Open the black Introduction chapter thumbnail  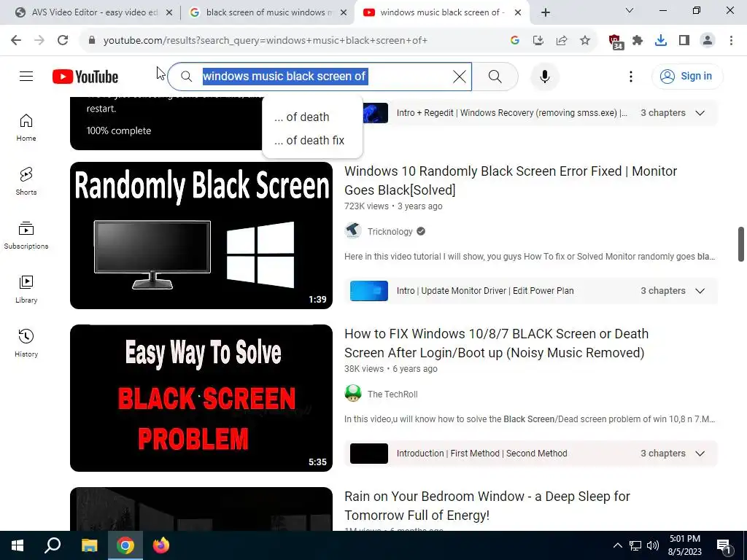pyautogui.click(x=368, y=454)
